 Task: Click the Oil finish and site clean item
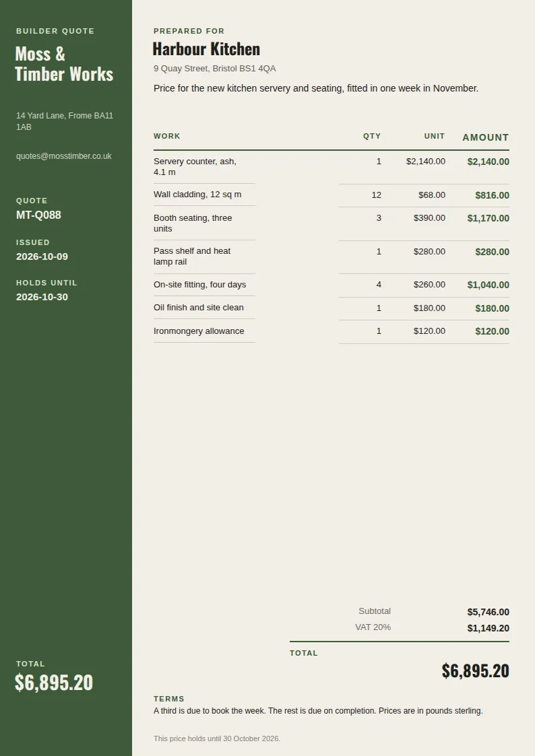pos(199,308)
